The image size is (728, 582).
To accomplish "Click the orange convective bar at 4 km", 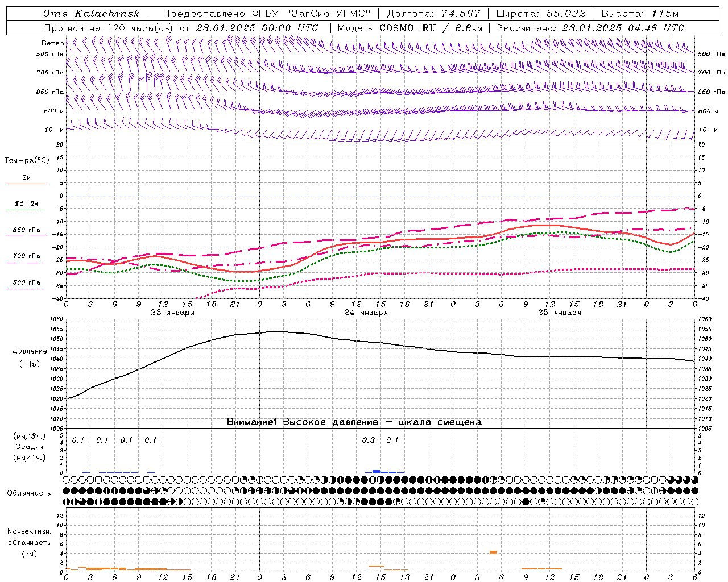I will [493, 552].
